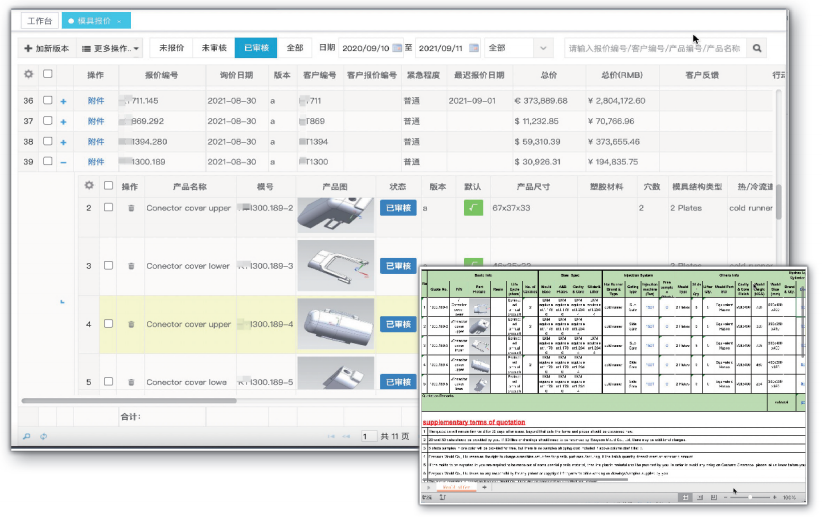
Task: Open the 更多操作 dropdown menu
Action: (111, 48)
